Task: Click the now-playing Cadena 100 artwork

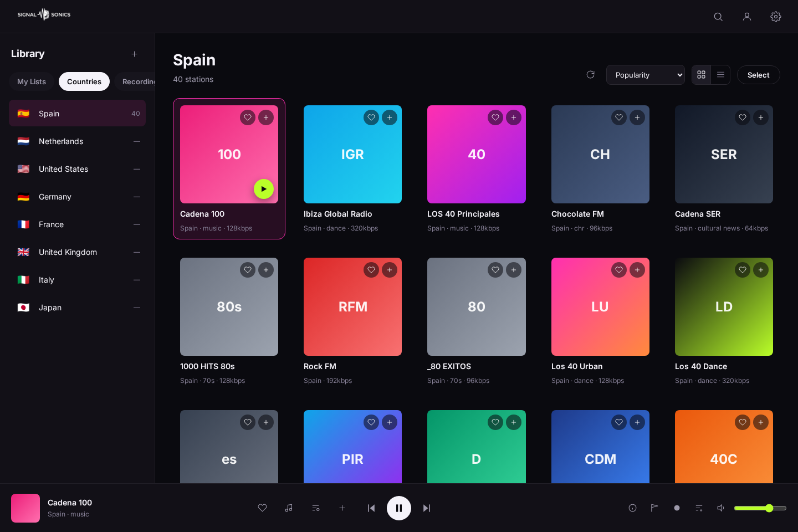Action: pyautogui.click(x=25, y=508)
